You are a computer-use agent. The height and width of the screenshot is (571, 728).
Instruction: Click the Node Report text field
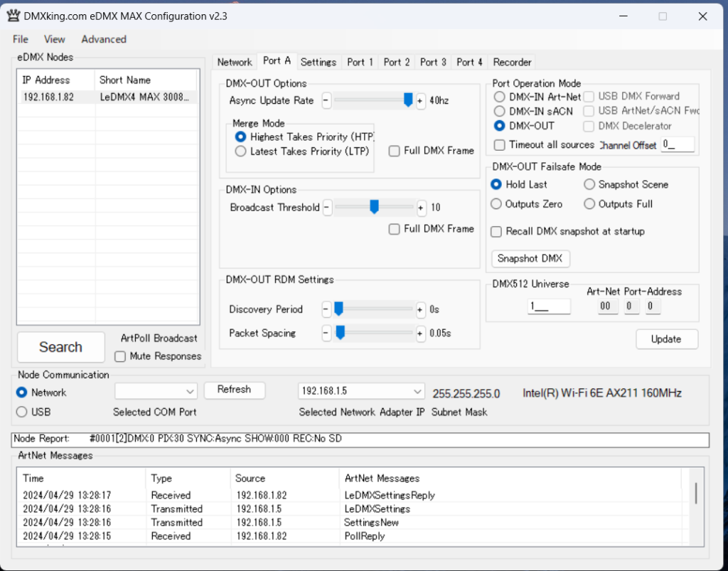pos(360,439)
